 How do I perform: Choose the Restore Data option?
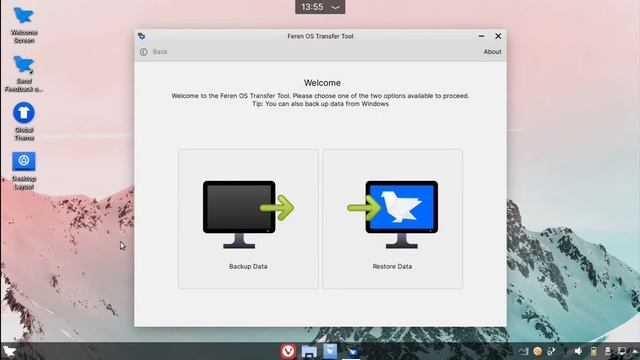click(392, 219)
